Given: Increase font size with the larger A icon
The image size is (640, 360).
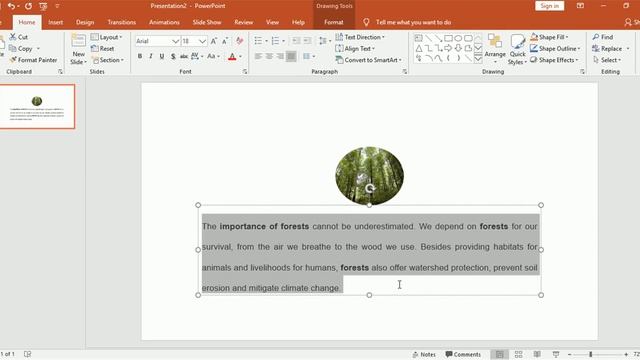Looking at the screenshot, I should [214, 41].
